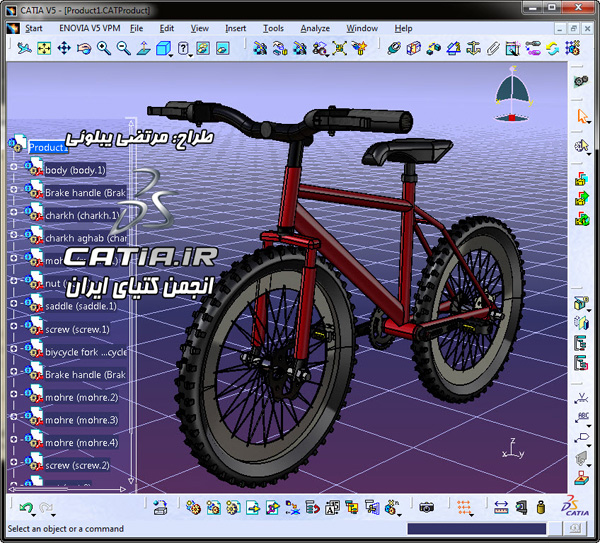Select the arrow Select tool on the right toolbar
600x543 pixels.
(x=582, y=116)
